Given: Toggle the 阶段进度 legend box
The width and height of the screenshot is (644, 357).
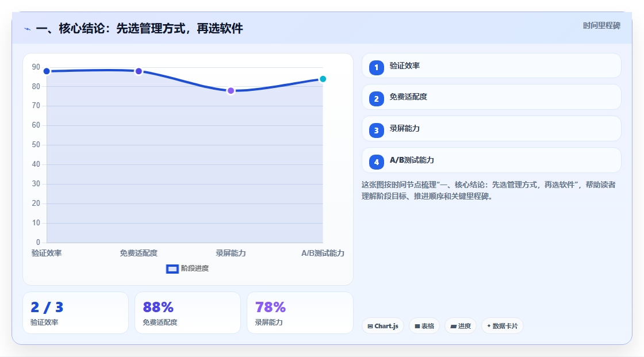Looking at the screenshot, I should (172, 269).
